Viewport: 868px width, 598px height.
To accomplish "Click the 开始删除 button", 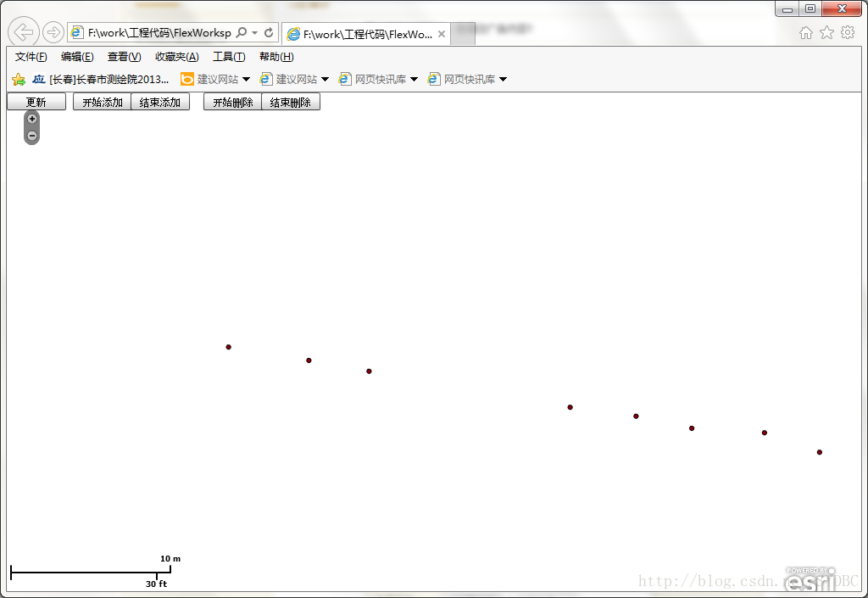I will [233, 102].
